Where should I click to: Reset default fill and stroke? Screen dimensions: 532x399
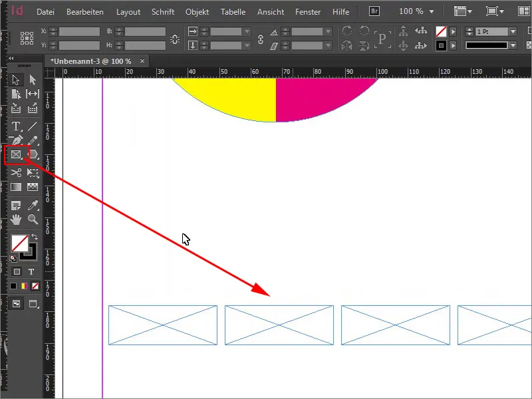pyautogui.click(x=13, y=259)
